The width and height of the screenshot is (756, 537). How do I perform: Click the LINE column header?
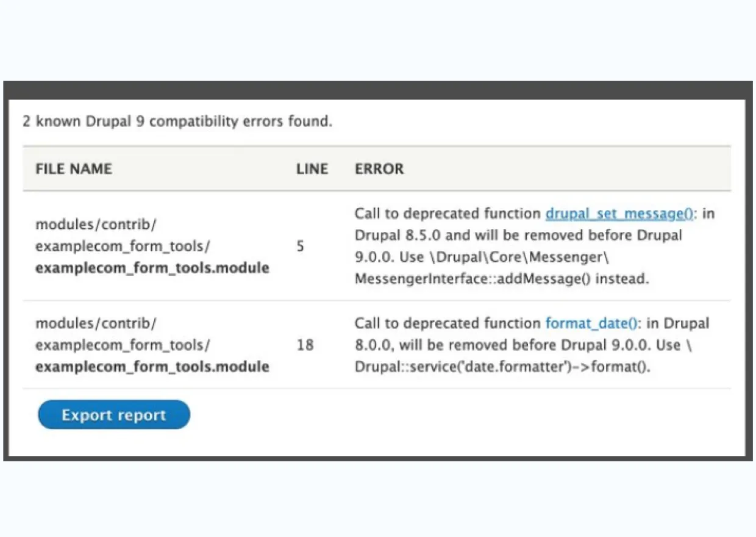pyautogui.click(x=312, y=169)
